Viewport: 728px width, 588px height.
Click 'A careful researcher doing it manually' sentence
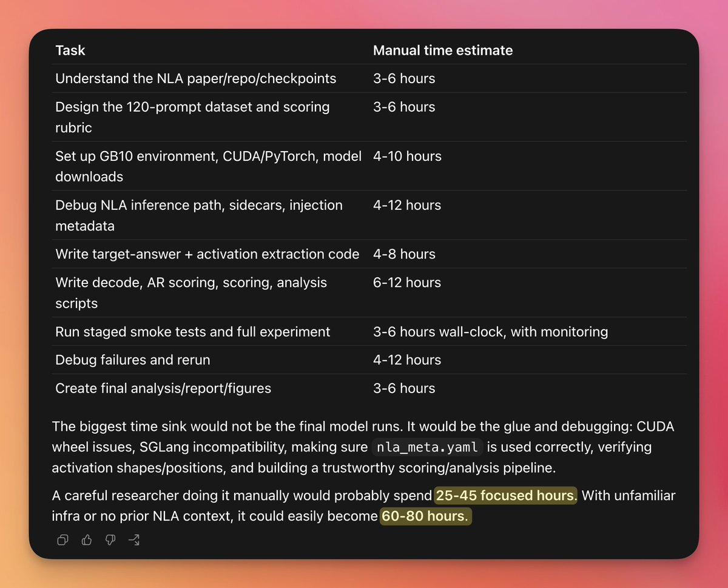pos(363,506)
